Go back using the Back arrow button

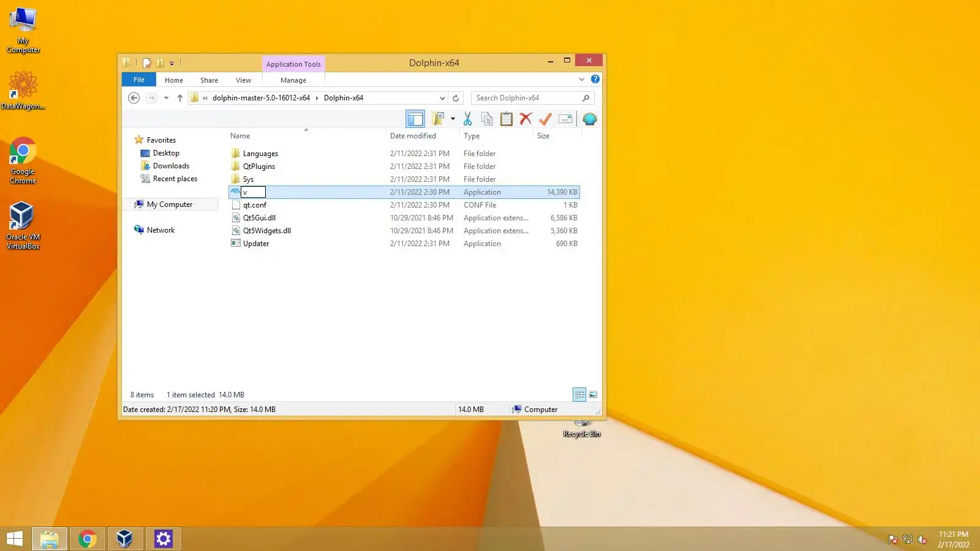coord(134,98)
